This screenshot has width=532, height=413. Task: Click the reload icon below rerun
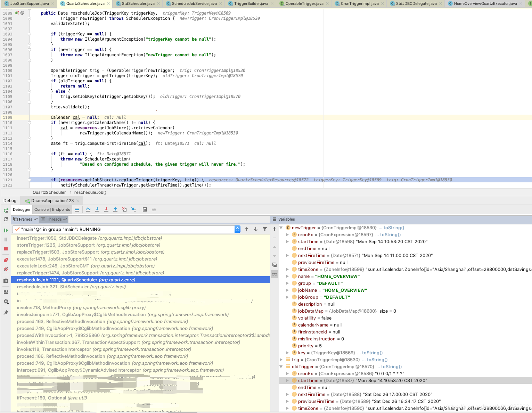point(6,219)
